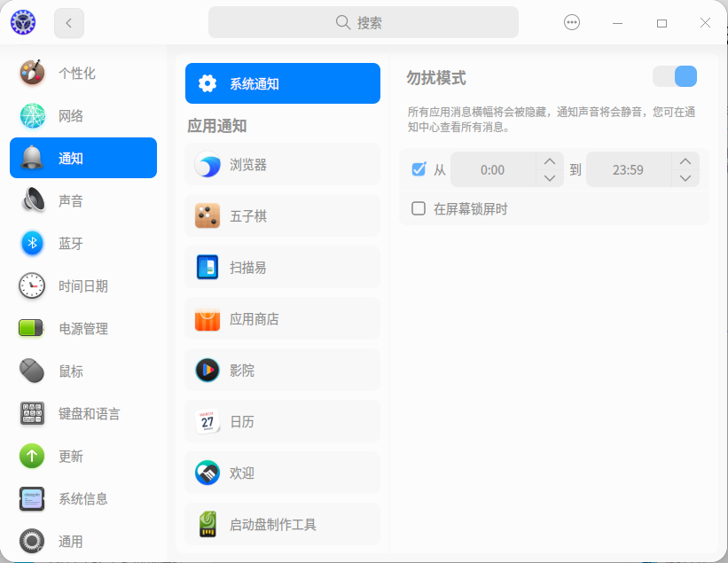
Task: Increase the start time 0:00 with up arrow
Action: click(550, 161)
